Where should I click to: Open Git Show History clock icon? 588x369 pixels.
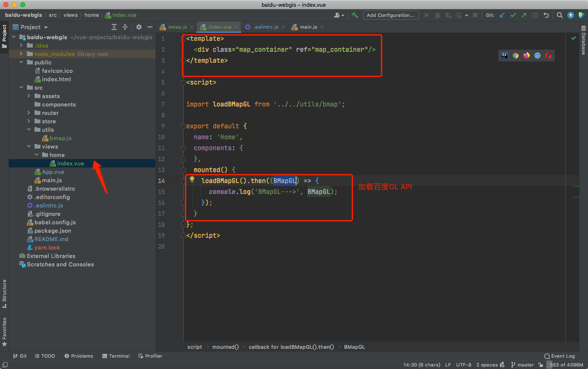tap(535, 15)
